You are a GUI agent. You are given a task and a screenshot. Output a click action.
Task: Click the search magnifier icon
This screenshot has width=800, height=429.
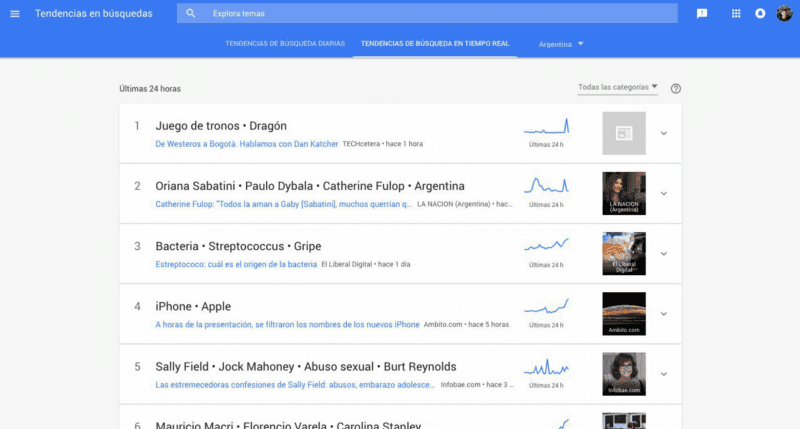[191, 13]
